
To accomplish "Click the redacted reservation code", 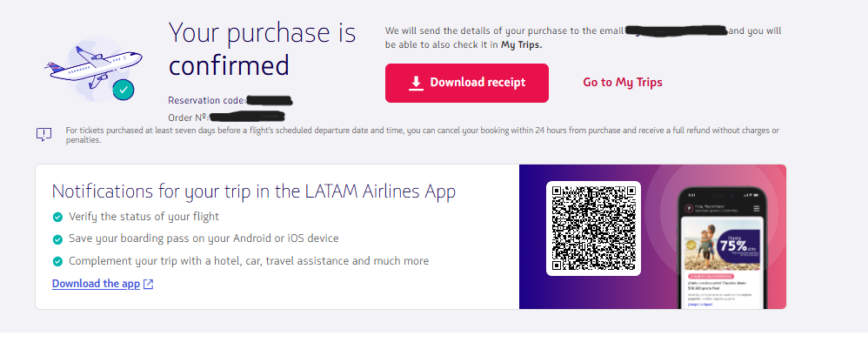I will pyautogui.click(x=270, y=100).
